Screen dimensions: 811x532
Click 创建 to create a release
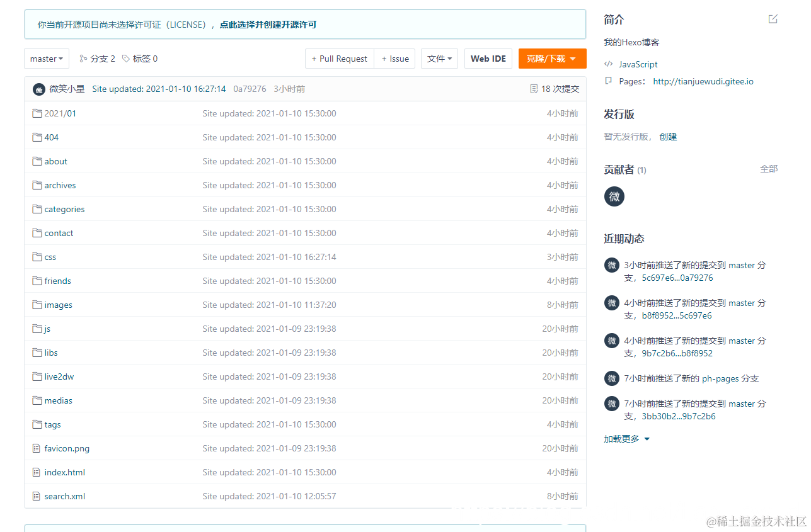pos(668,137)
